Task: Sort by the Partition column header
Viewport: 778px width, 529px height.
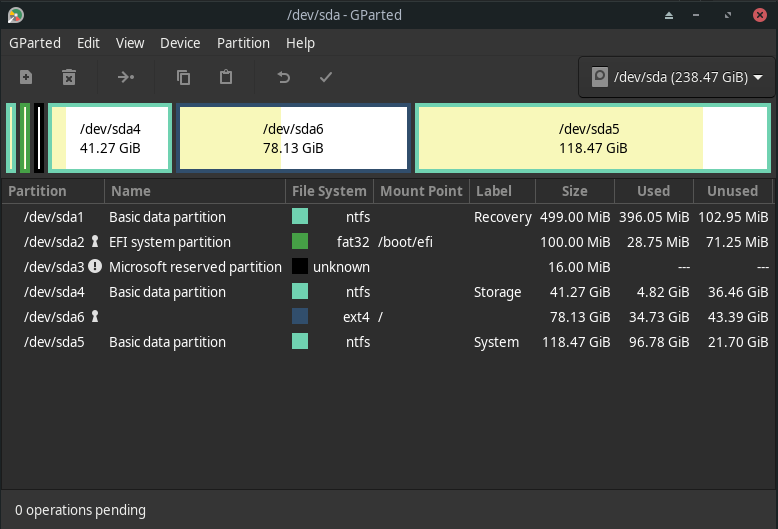Action: point(53,191)
